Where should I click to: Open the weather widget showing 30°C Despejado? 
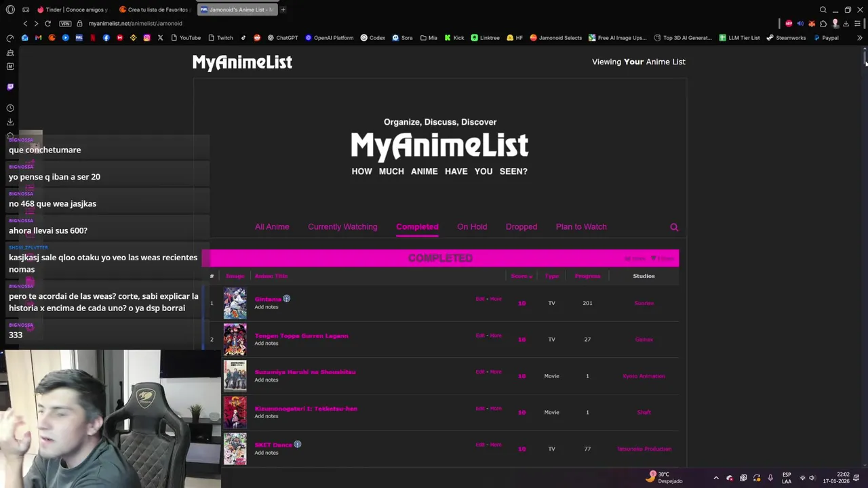click(664, 477)
